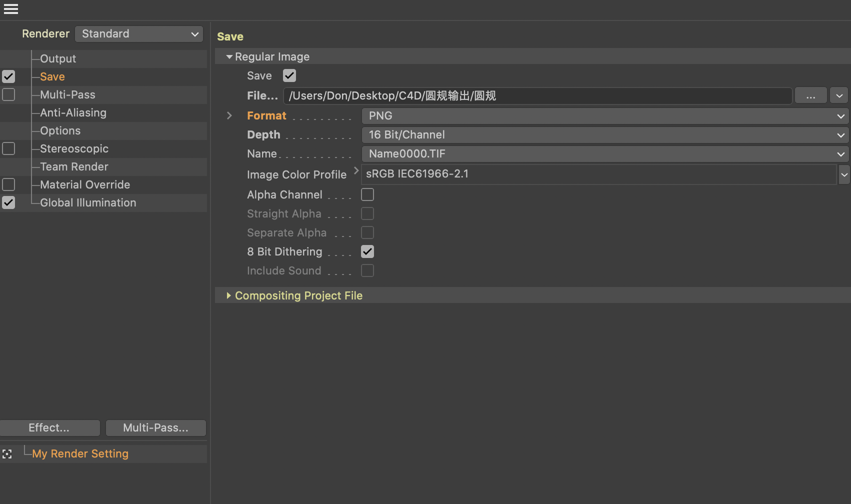Click the Renderer label
Screen dimensions: 851x504
click(x=45, y=33)
